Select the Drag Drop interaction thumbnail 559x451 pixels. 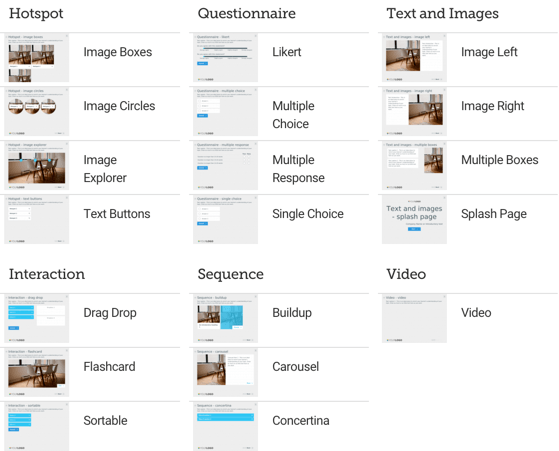coord(37,319)
